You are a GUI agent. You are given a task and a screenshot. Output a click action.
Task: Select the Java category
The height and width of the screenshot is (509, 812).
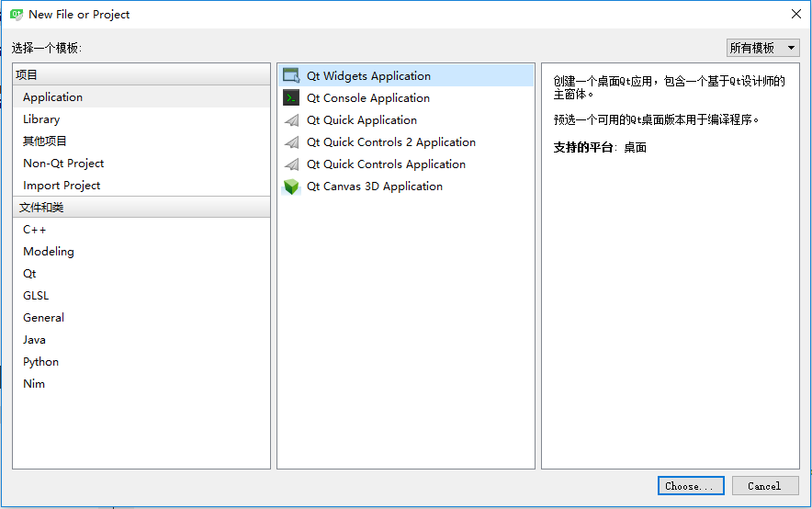pyautogui.click(x=141, y=340)
